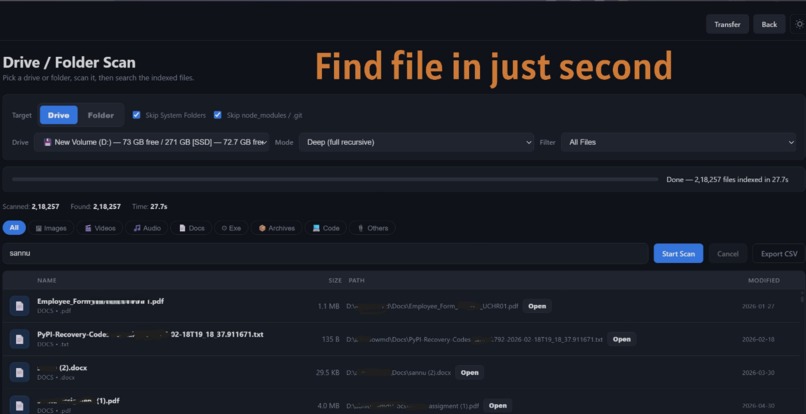Filter results by Images
806x414 pixels.
[51, 228]
